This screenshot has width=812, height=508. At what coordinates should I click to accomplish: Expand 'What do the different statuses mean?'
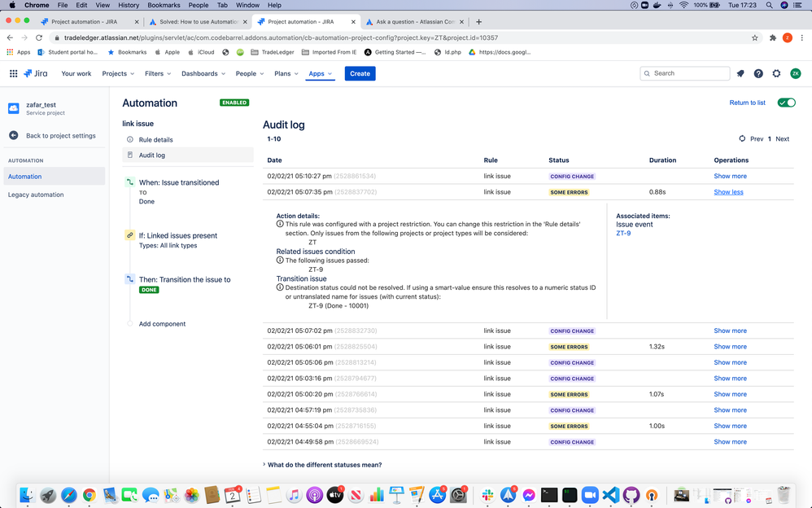(x=325, y=464)
